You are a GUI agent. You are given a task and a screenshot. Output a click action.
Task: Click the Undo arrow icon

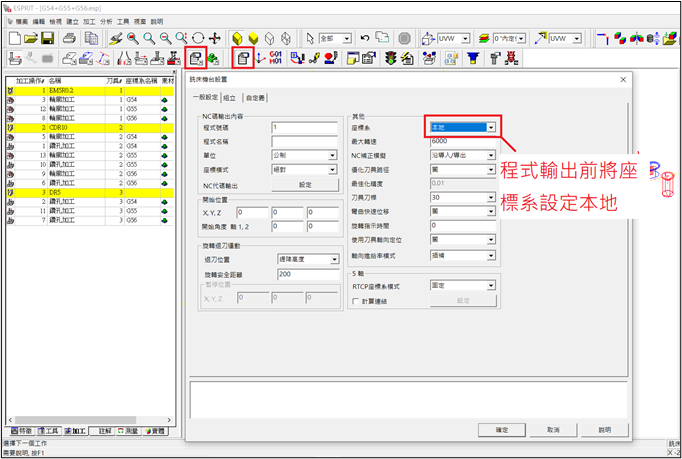click(x=365, y=38)
